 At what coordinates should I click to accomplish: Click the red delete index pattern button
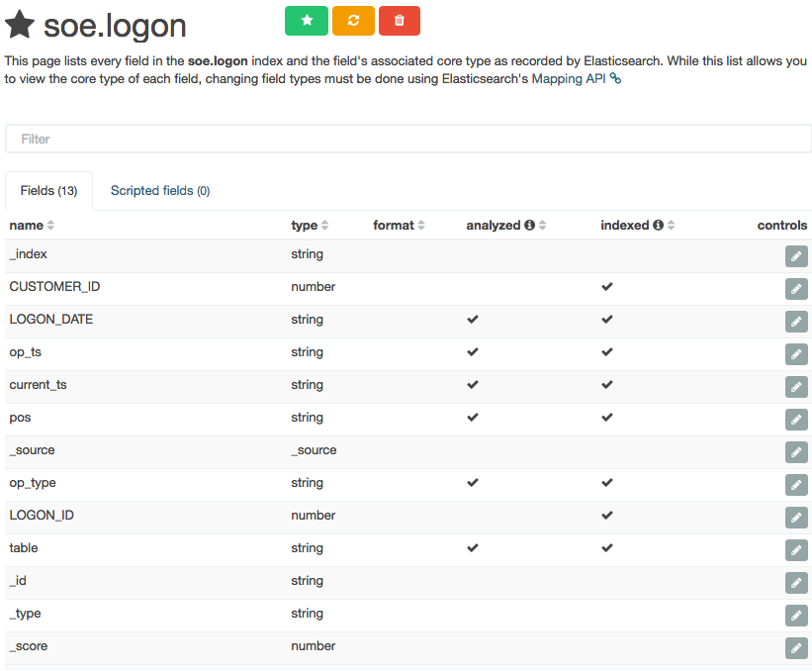(x=399, y=21)
